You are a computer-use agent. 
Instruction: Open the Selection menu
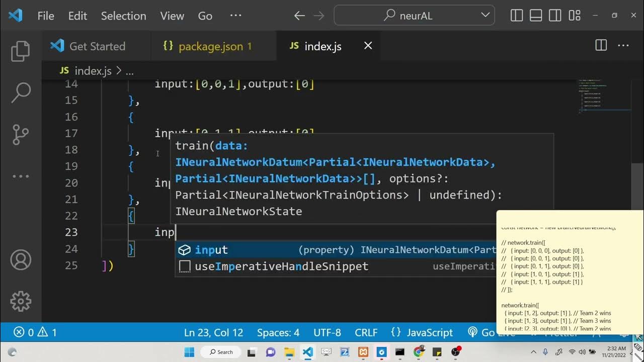(123, 16)
